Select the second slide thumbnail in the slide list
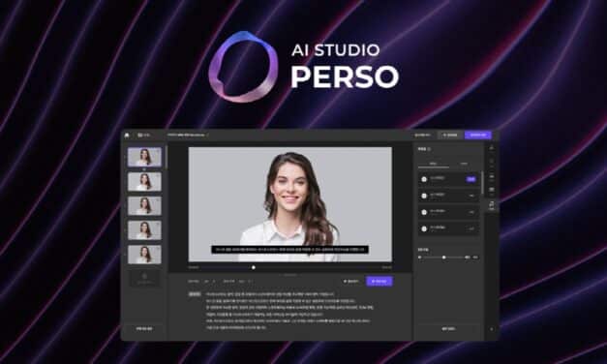The image size is (607, 364). (x=144, y=182)
